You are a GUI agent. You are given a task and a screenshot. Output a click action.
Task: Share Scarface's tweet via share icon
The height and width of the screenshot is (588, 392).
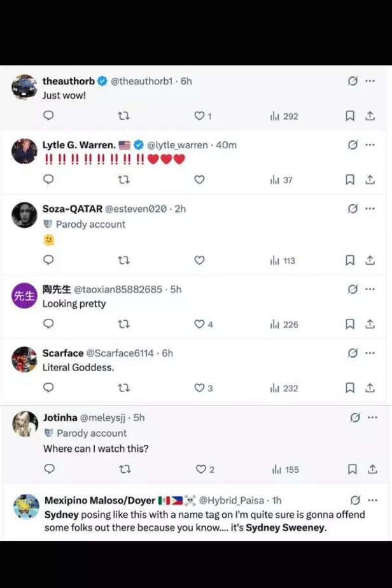pos(370,388)
